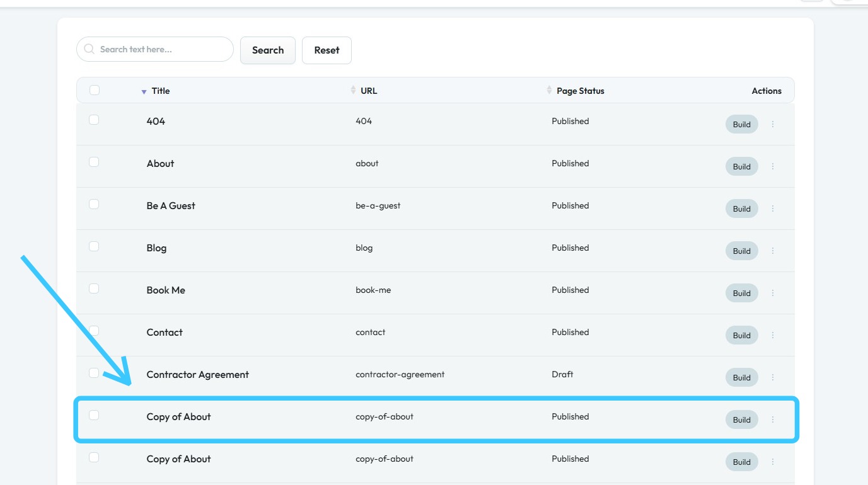Check the 404 page row checkbox
The width and height of the screenshot is (868, 485).
[x=94, y=120]
